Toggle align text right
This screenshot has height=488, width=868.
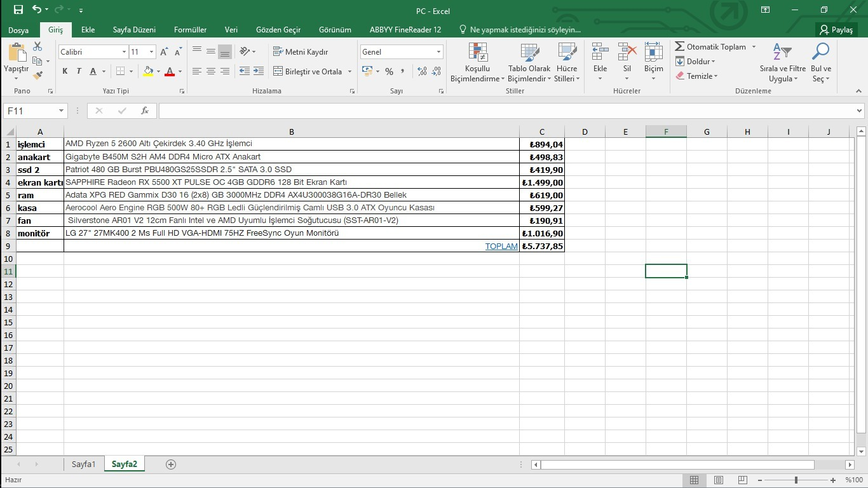[x=225, y=71]
